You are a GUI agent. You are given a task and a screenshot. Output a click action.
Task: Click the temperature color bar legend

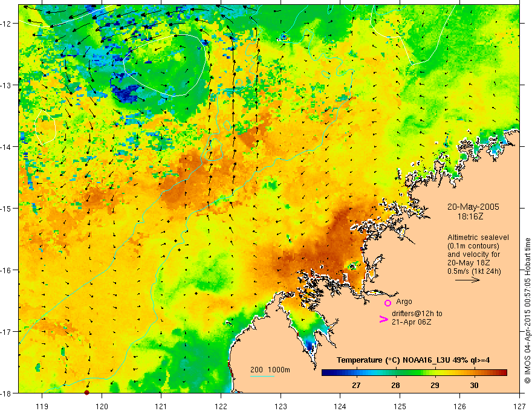[414, 373]
